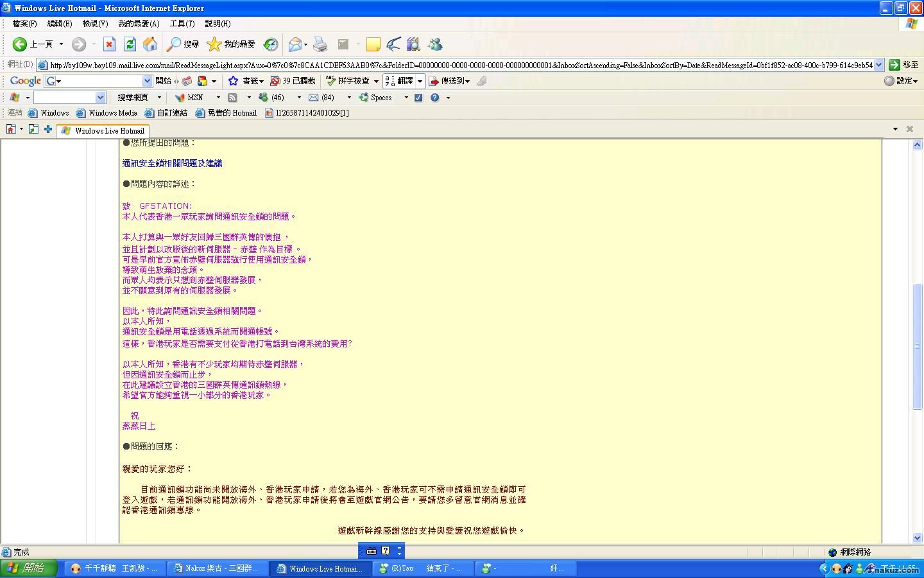Click the 移至 Go button
Viewport: 924px width, 578px height.
[x=903, y=65]
